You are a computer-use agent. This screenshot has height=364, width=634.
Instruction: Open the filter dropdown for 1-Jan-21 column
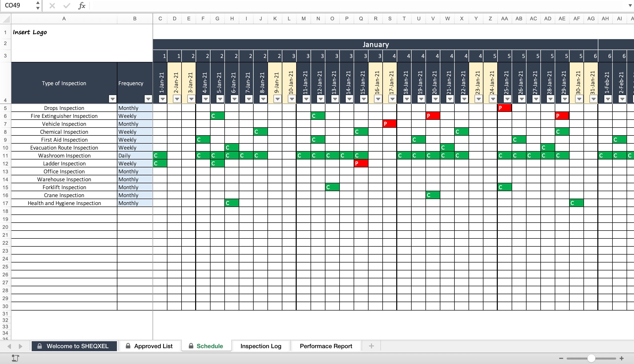(x=162, y=99)
